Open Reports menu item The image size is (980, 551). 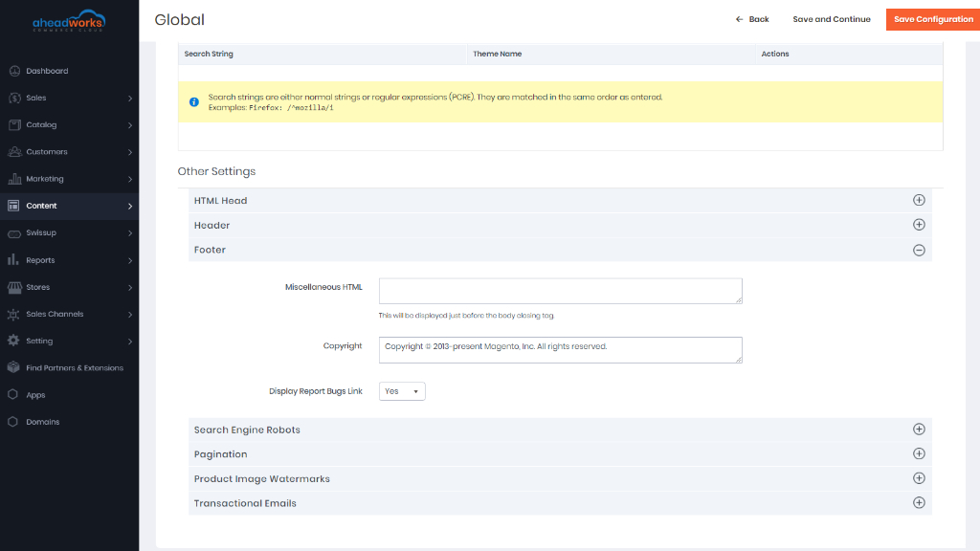click(69, 260)
